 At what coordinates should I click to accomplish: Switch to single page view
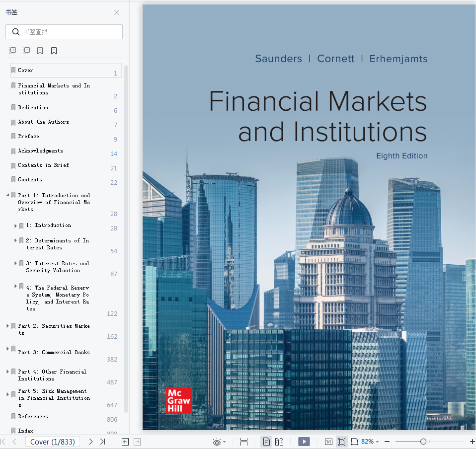266,442
